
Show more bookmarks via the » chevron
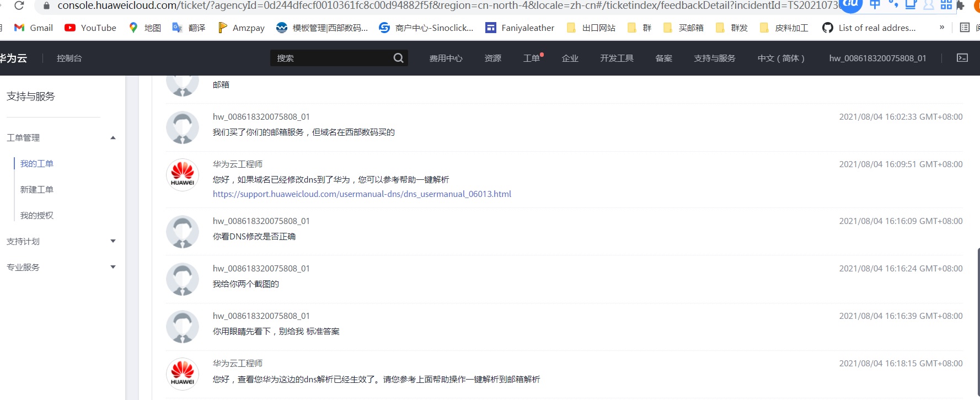(x=942, y=27)
